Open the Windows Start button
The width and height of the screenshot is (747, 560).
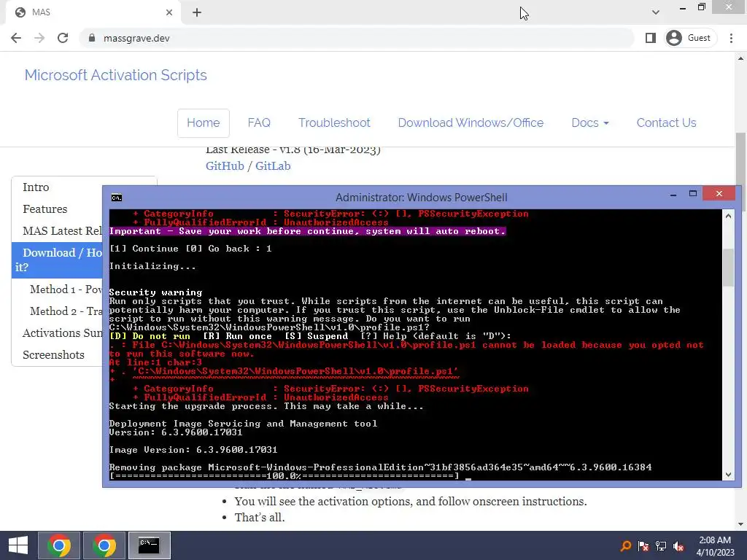[x=18, y=545]
